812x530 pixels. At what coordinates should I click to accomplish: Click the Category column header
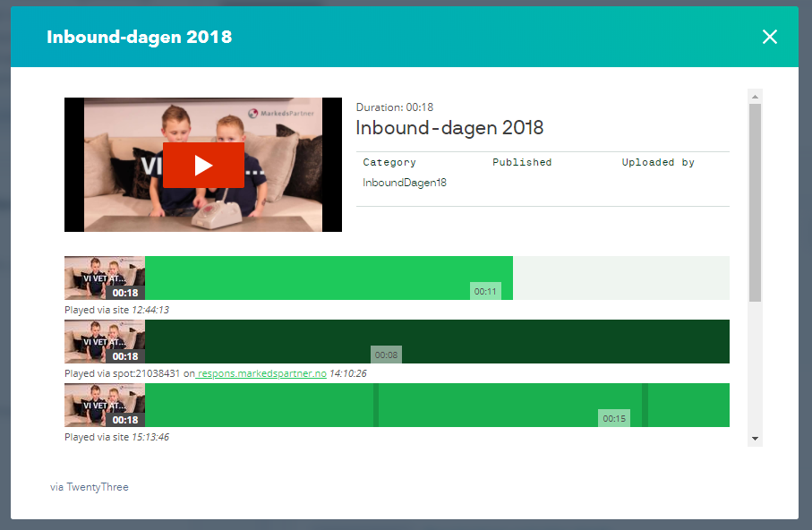click(389, 162)
